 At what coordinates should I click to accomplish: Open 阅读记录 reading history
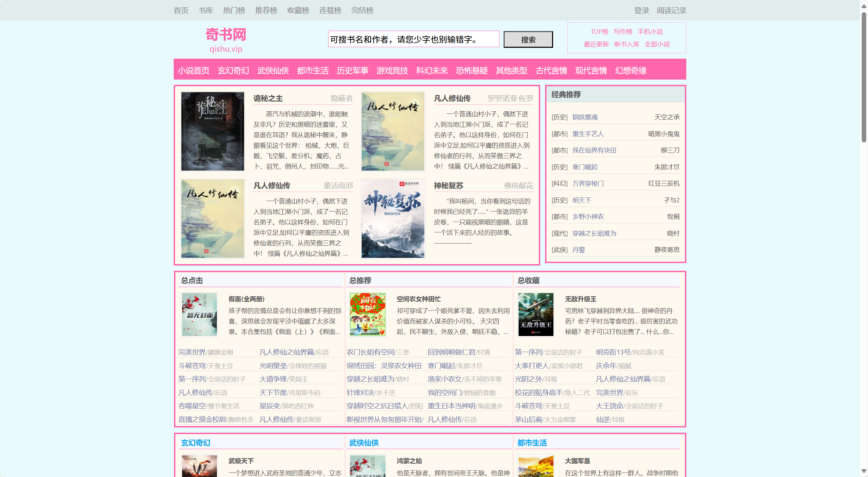(671, 10)
